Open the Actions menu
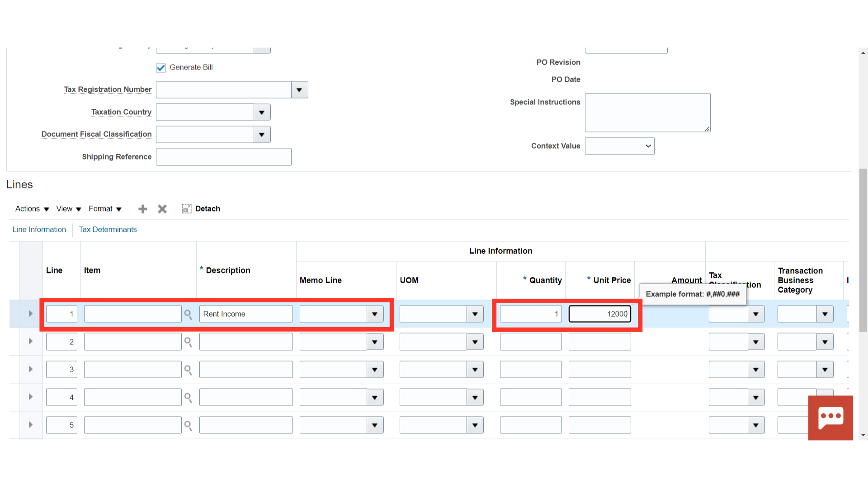This screenshot has width=868, height=488. [x=32, y=209]
